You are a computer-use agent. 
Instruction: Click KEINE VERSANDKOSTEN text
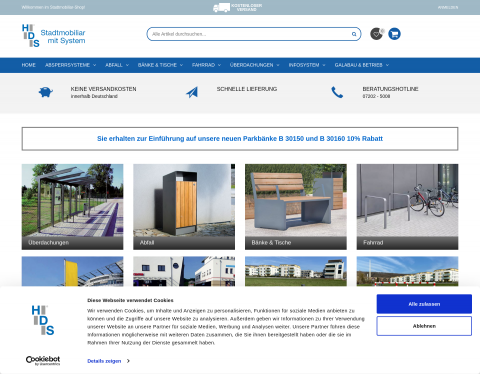(103, 89)
